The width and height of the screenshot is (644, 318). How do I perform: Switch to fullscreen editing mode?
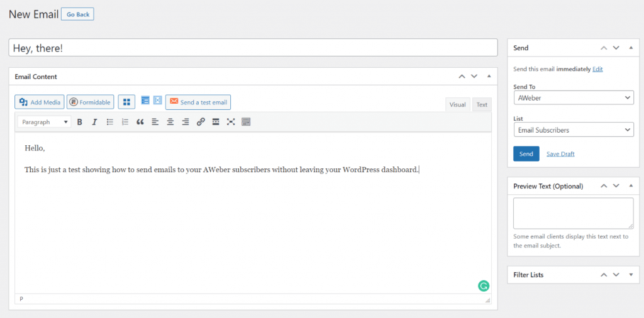[231, 122]
